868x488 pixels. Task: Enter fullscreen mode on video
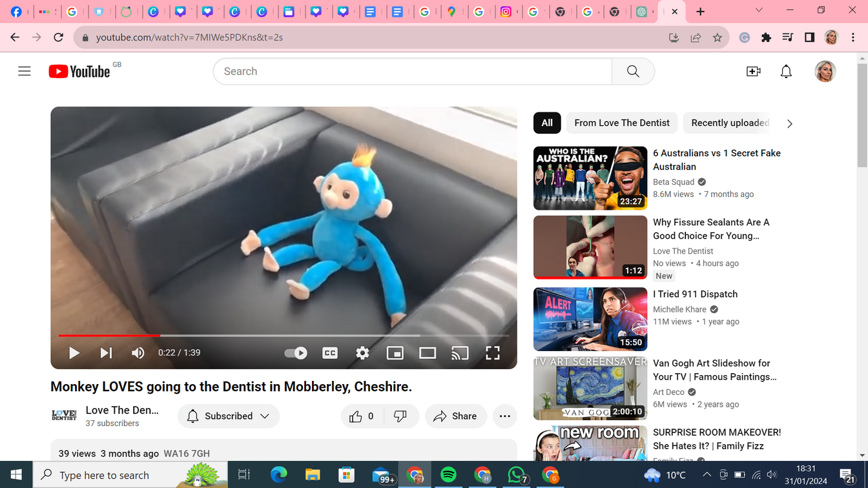coord(493,353)
